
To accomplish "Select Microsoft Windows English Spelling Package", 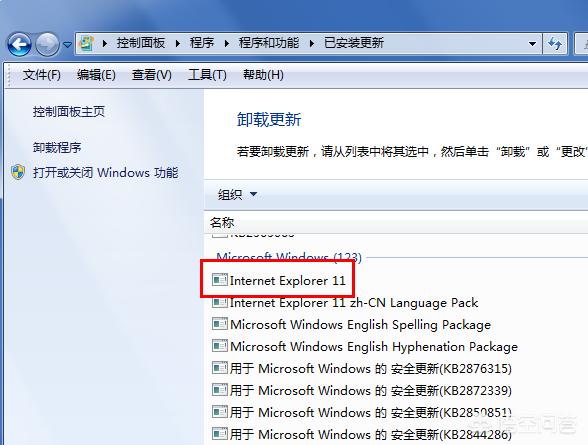I will coord(360,325).
